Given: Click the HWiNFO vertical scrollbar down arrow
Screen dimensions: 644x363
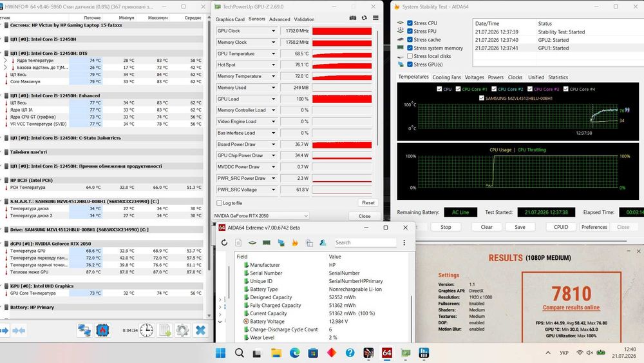Looking at the screenshot, I should [209, 316].
